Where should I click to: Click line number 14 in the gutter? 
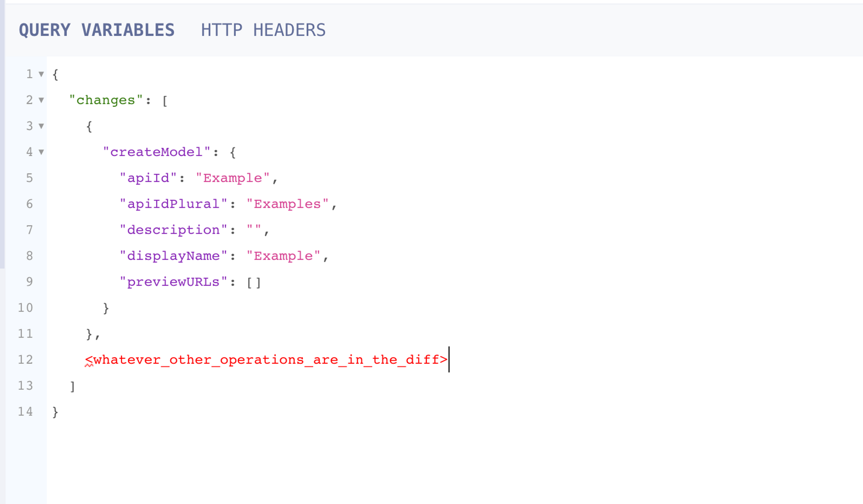click(25, 412)
